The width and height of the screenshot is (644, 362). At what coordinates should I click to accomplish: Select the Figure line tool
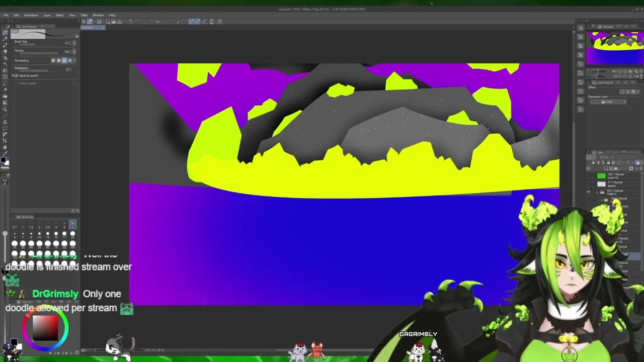tap(5, 116)
